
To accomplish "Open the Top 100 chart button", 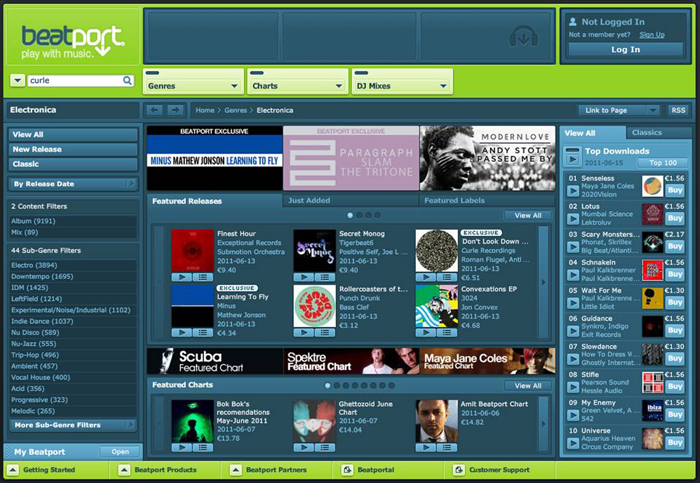I will pos(662,163).
